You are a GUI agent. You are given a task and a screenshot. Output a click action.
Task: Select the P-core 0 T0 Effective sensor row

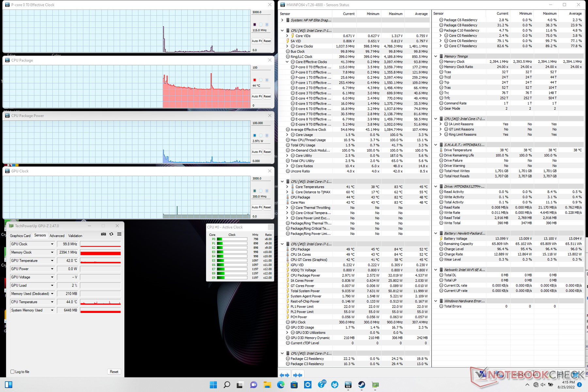point(313,67)
